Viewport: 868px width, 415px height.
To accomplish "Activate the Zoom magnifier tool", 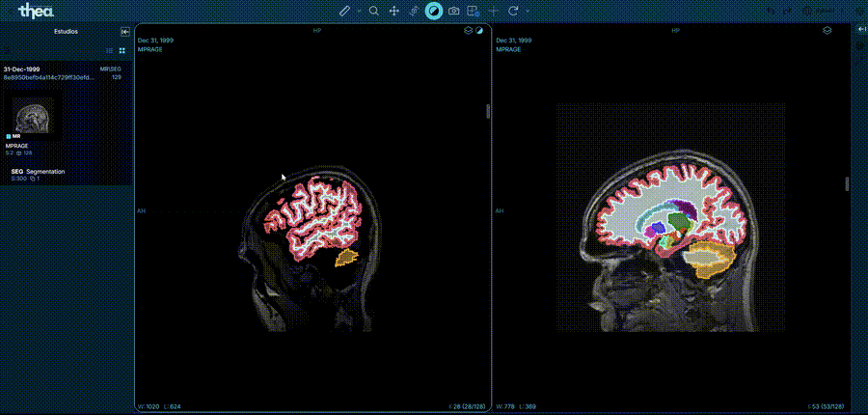I will [x=374, y=11].
